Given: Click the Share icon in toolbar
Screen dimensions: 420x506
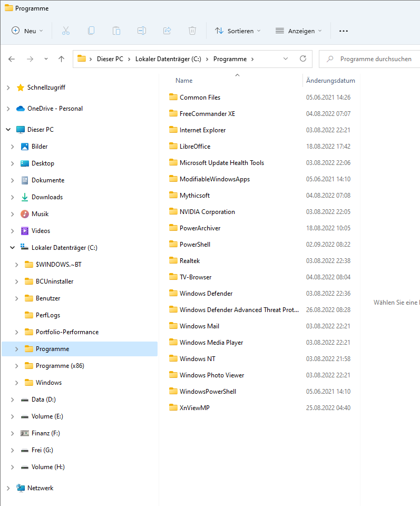Looking at the screenshot, I should 167,31.
